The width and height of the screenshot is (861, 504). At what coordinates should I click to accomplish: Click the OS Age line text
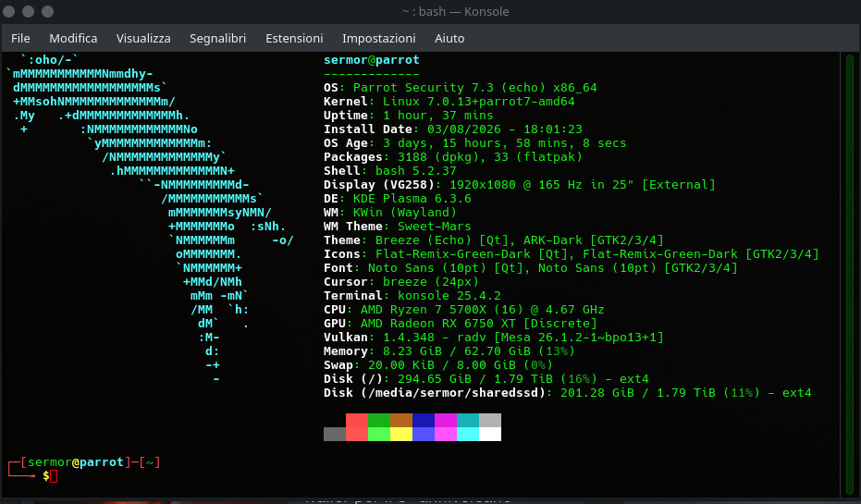click(x=475, y=143)
